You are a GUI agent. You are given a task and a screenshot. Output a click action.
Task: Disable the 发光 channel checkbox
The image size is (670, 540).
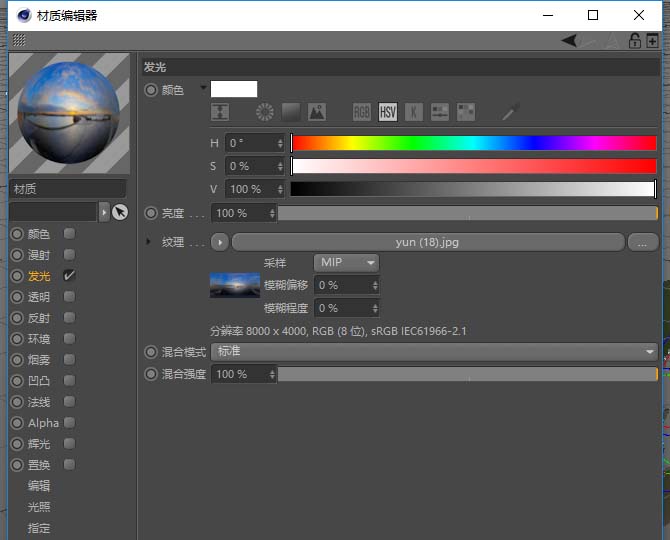tap(69, 275)
